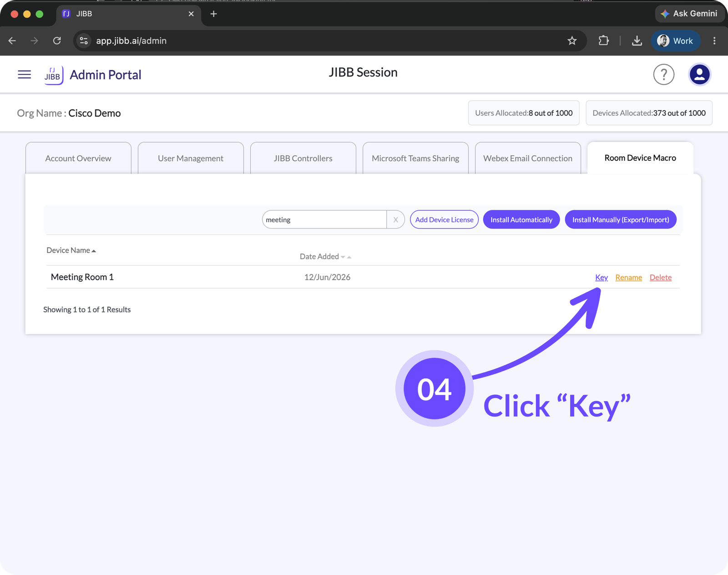Viewport: 728px width, 575px height.
Task: Click the Meeting Room 1 device name
Action: (x=82, y=277)
